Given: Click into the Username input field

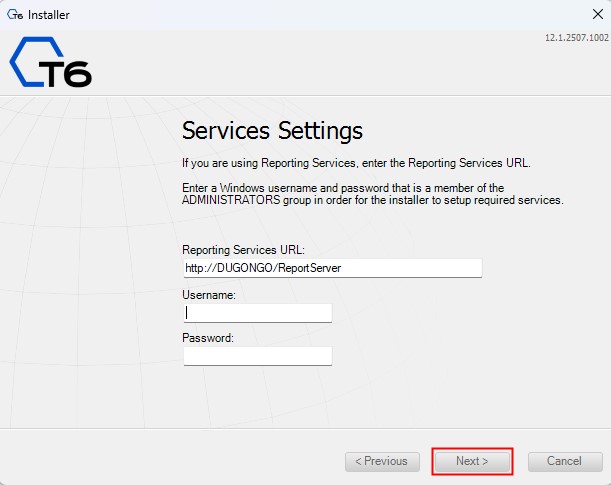Looking at the screenshot, I should point(258,313).
